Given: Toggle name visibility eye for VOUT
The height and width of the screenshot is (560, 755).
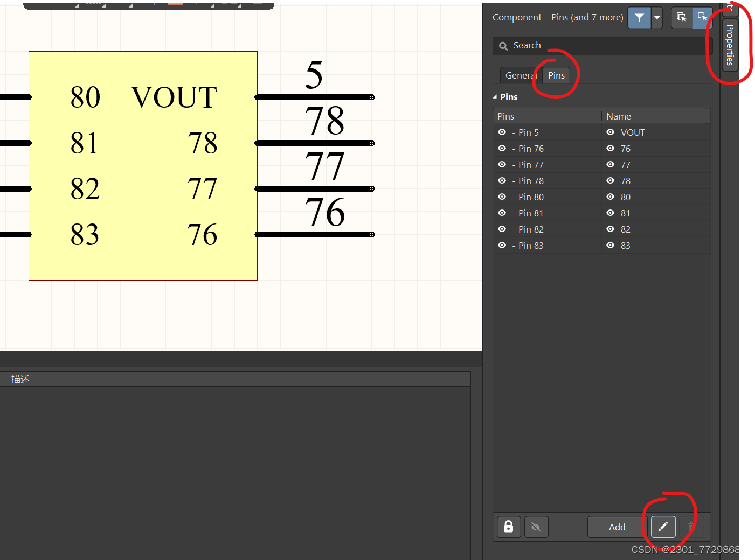Looking at the screenshot, I should point(611,132).
